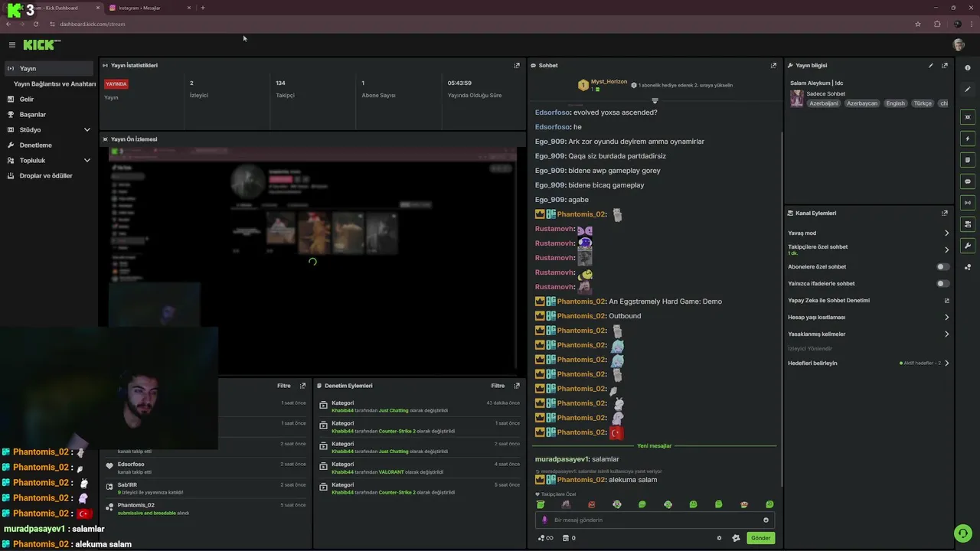Focus the Bir mesaj gönderin input field
The image size is (980, 551).
[655, 520]
